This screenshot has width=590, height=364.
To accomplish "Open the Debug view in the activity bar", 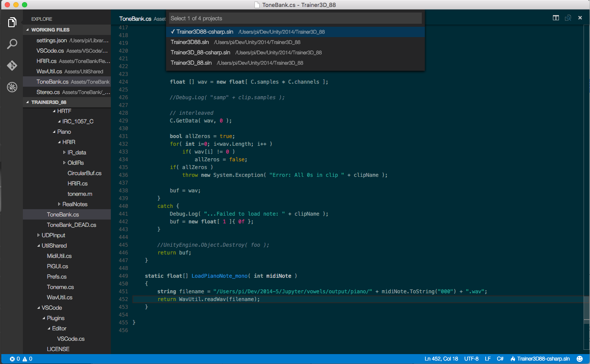I will click(x=12, y=87).
